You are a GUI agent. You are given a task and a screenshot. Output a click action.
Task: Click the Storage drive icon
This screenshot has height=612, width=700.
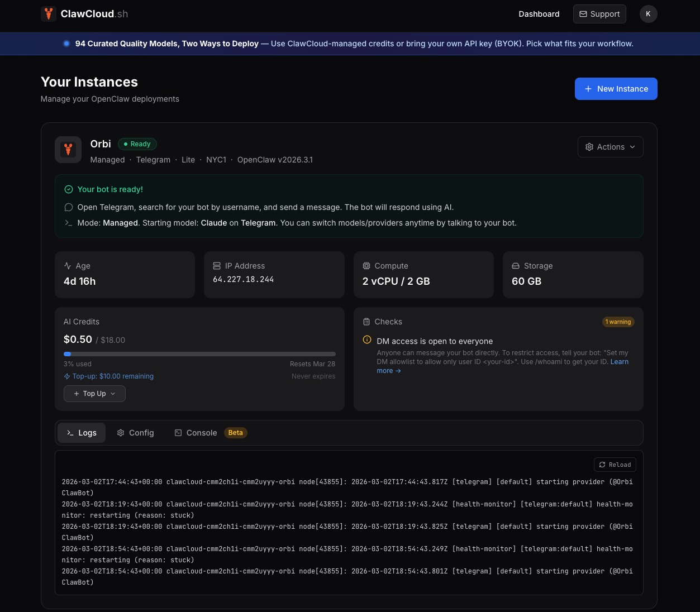point(516,266)
